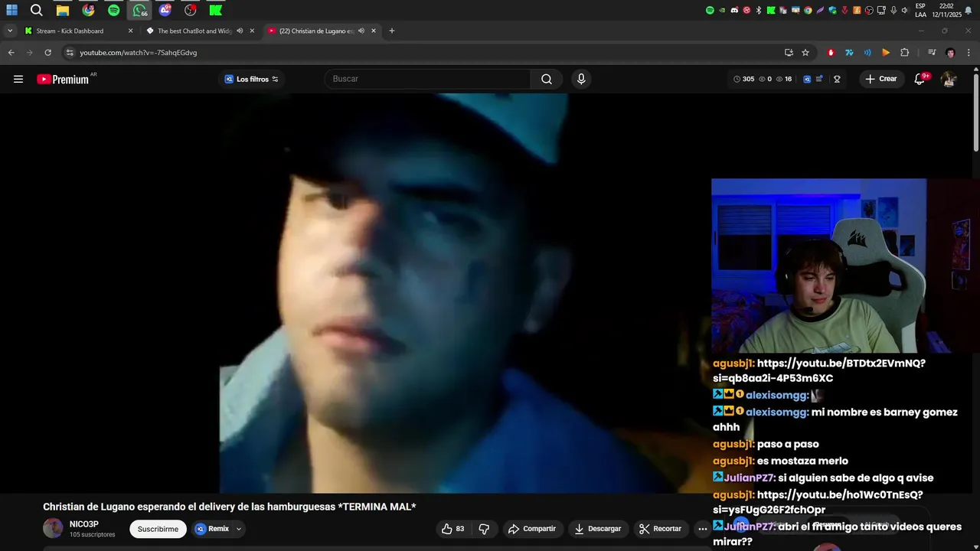Open the YouTube hamburger guide menu
The height and width of the screenshot is (551, 980).
click(18, 79)
